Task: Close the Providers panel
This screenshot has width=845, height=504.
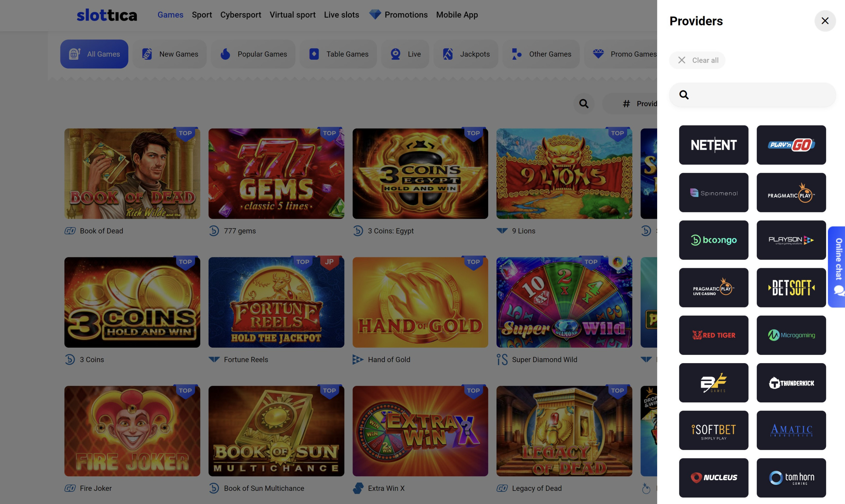Action: (x=825, y=21)
